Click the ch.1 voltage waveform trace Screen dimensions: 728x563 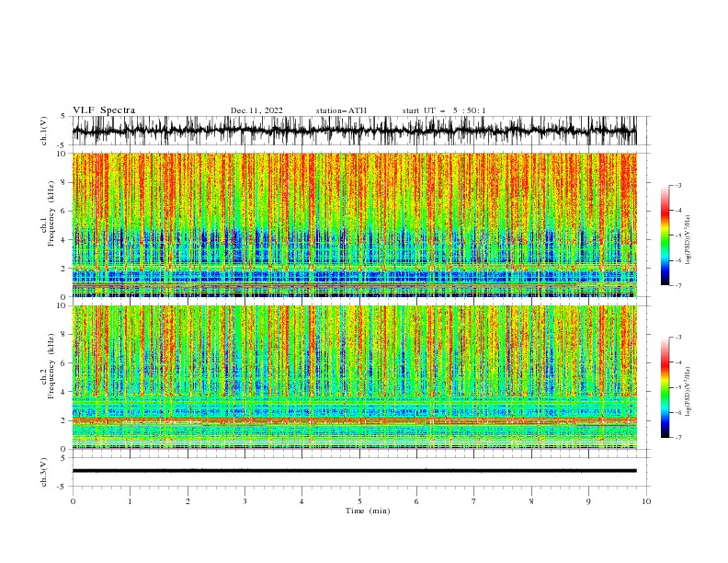(x=354, y=131)
